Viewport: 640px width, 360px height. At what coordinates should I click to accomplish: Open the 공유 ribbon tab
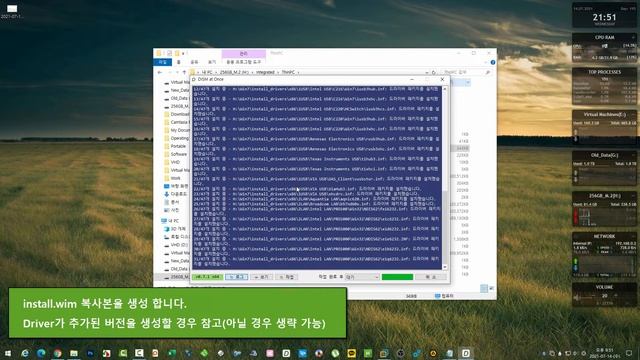click(x=194, y=62)
